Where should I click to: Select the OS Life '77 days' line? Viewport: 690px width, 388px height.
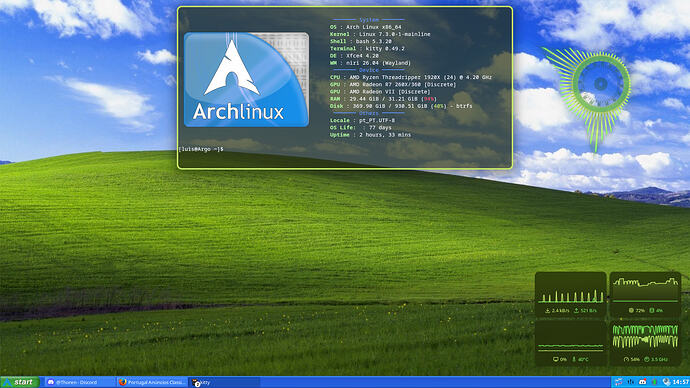[x=361, y=128]
